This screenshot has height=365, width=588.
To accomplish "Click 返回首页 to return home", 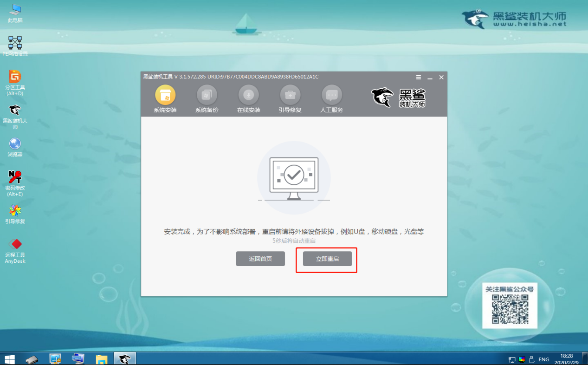I will pyautogui.click(x=260, y=259).
